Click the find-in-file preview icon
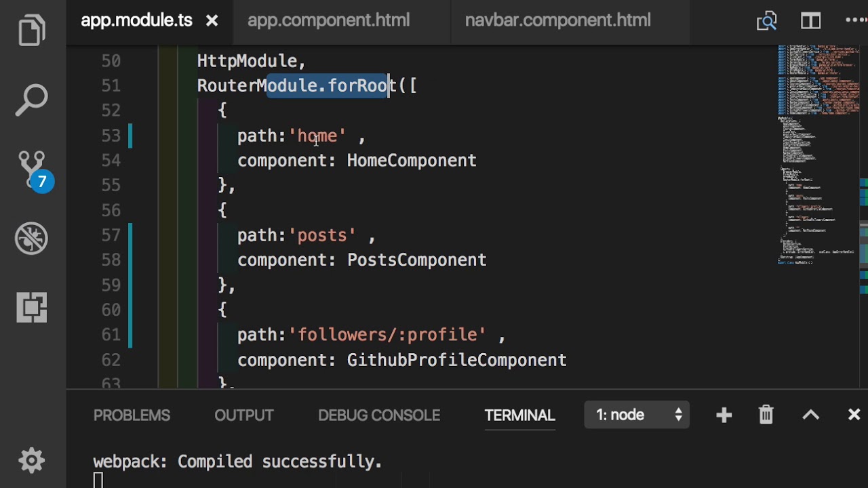This screenshot has height=488, width=868. [x=766, y=21]
